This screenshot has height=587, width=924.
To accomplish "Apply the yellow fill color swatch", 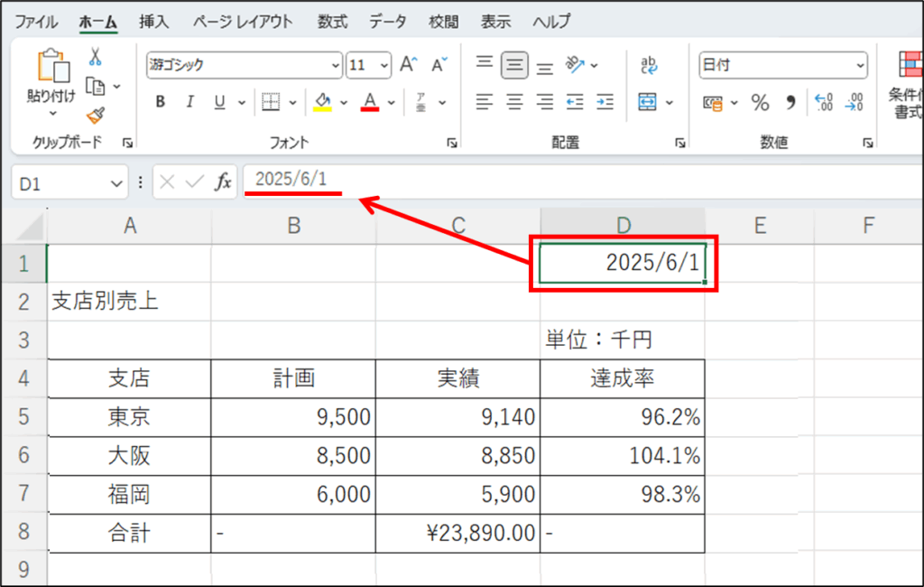I will (323, 102).
